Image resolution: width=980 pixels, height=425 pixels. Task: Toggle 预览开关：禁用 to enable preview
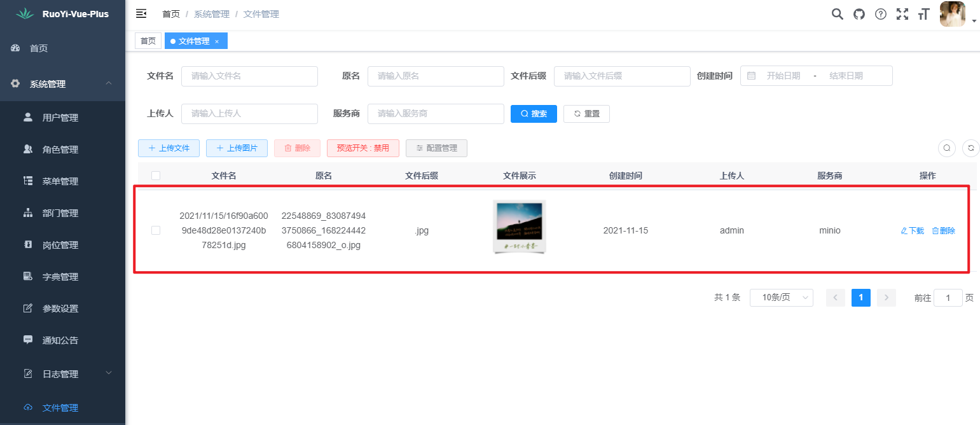click(362, 148)
